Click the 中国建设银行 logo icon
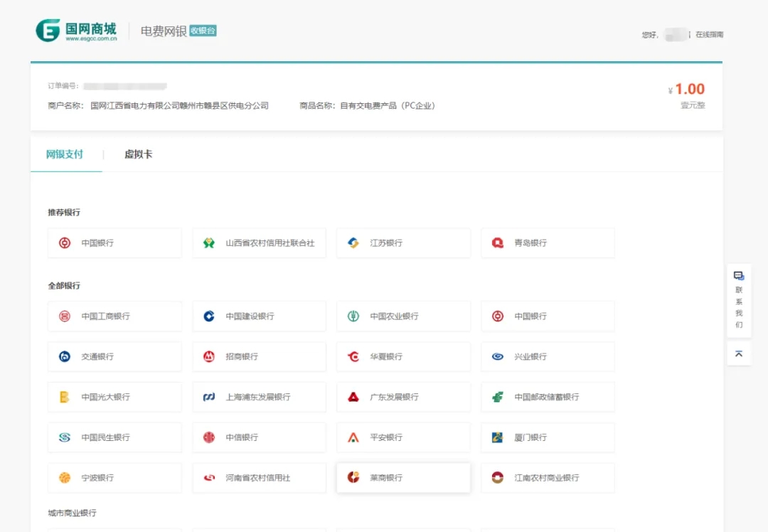Image resolution: width=768 pixels, height=532 pixels. tap(209, 316)
